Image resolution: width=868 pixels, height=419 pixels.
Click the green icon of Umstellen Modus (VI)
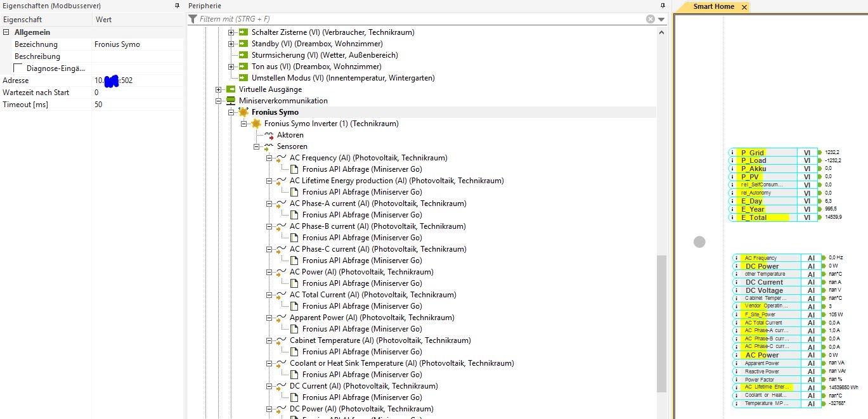click(243, 78)
